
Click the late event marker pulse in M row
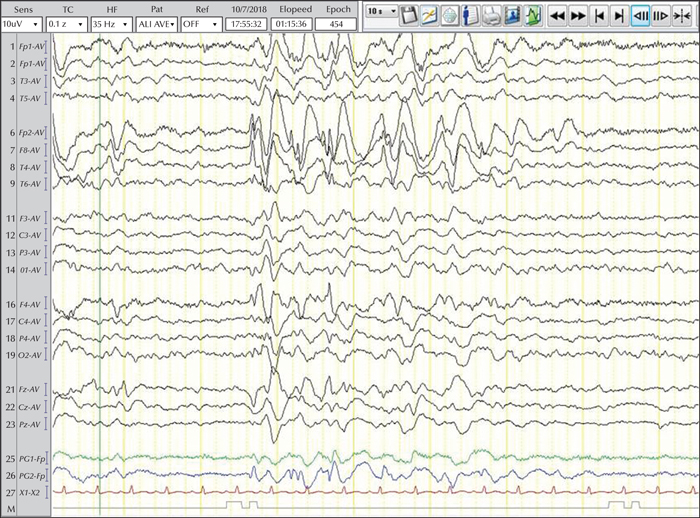(x=616, y=505)
